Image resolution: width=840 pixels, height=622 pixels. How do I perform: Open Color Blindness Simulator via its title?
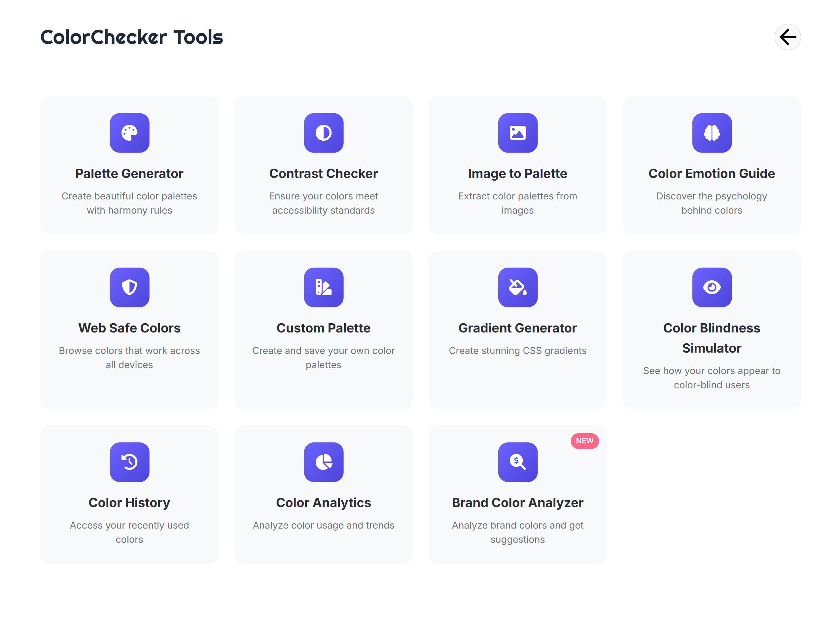tap(712, 338)
